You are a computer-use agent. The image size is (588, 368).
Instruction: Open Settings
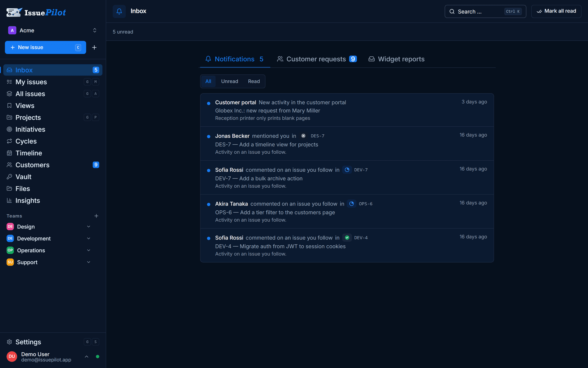pyautogui.click(x=53, y=342)
